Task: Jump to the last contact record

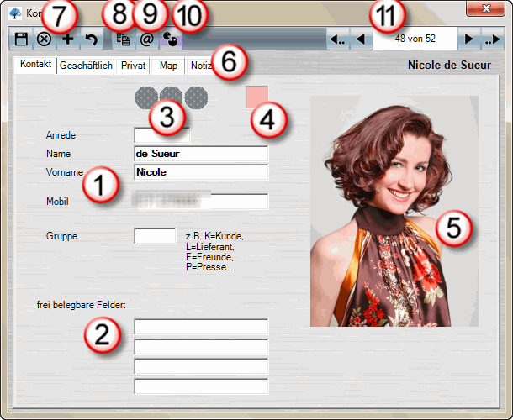Action: tap(493, 39)
